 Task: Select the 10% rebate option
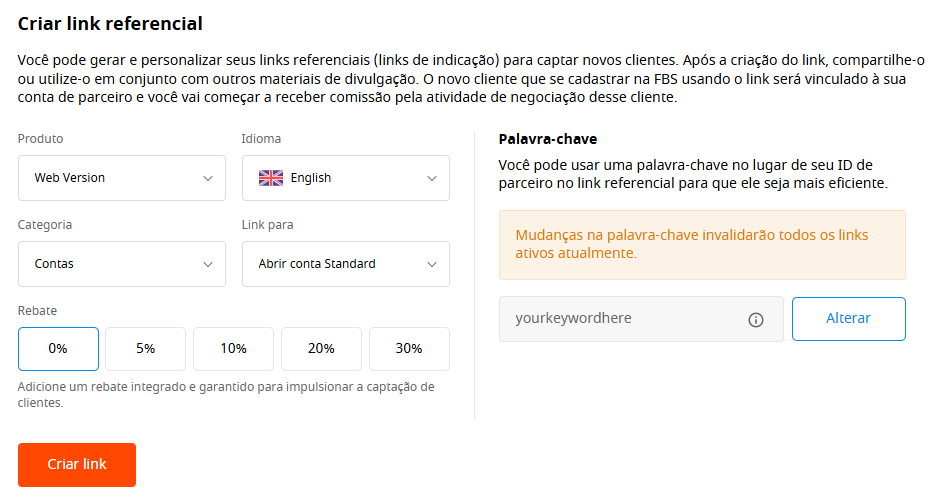click(x=233, y=349)
